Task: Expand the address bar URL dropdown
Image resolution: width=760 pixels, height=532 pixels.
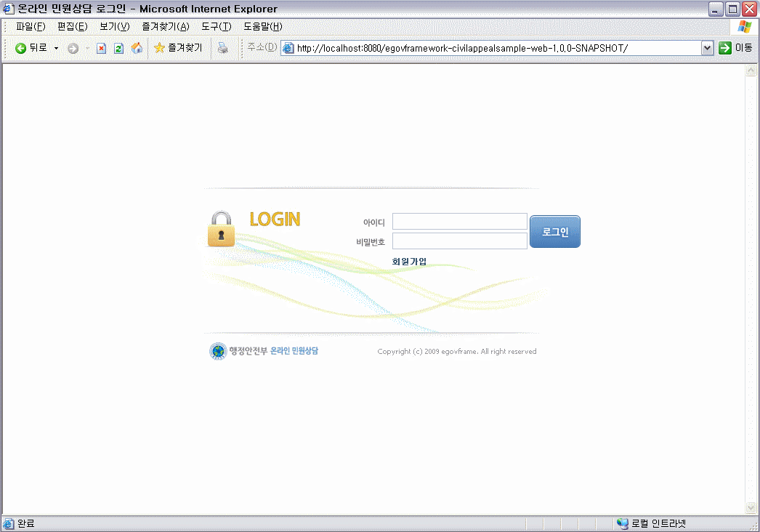Action: (707, 48)
